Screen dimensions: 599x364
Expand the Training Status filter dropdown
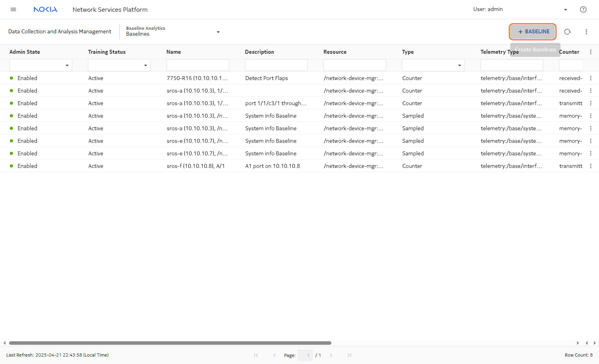[x=146, y=65]
